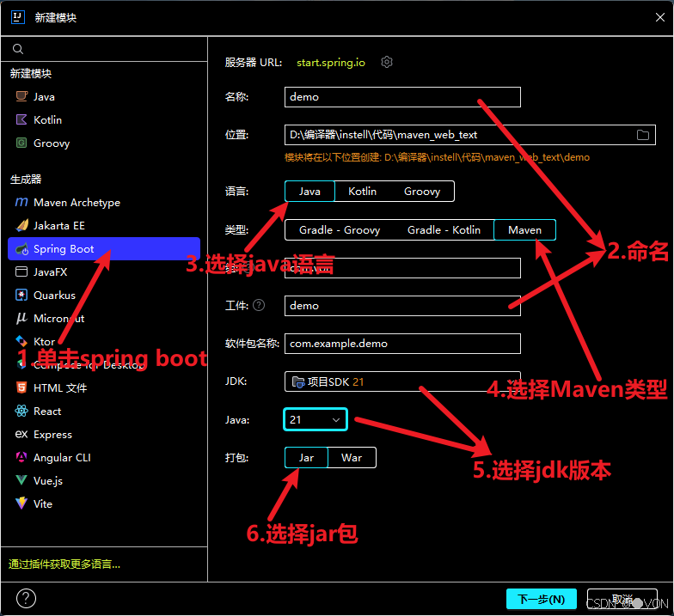Show artifact help question mark icon
This screenshot has width=674, height=616.
pos(259,305)
